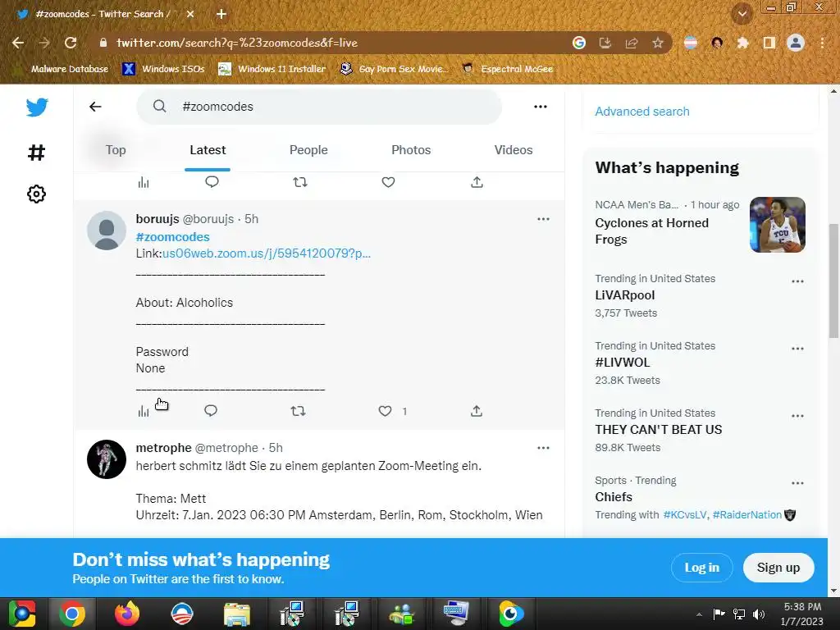
Task: Open the #KCvsLV hashtag link
Action: [x=685, y=515]
